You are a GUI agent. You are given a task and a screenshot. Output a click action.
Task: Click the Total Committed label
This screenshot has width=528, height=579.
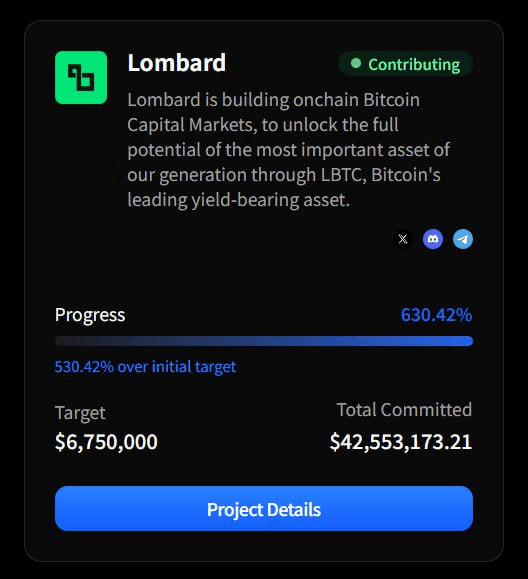tap(404, 410)
